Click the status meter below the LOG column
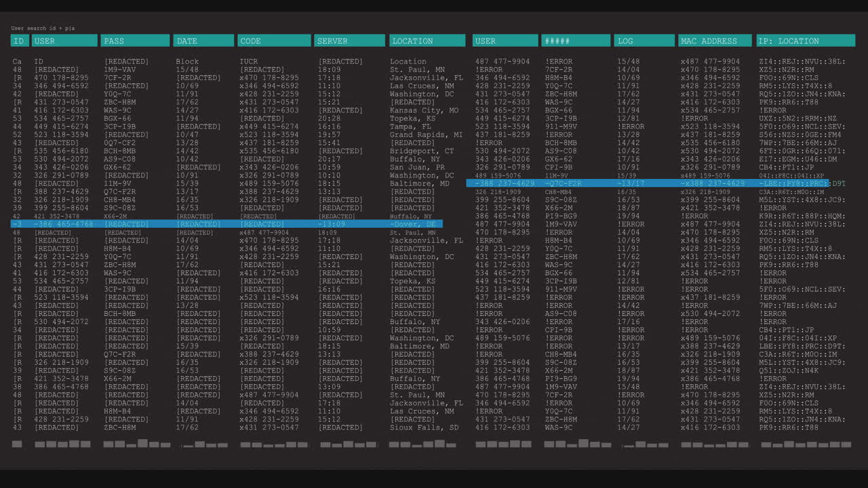Image resolution: width=868 pixels, height=488 pixels. coord(644,445)
